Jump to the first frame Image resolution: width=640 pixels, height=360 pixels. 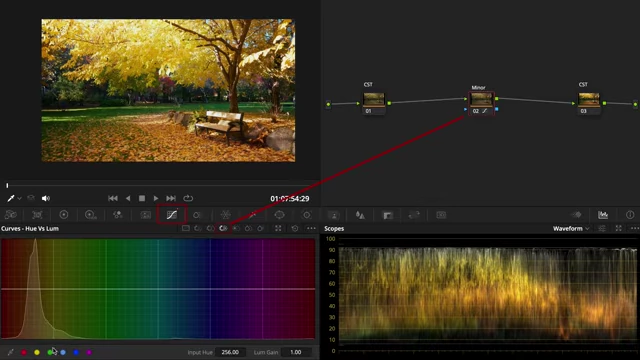tap(113, 198)
